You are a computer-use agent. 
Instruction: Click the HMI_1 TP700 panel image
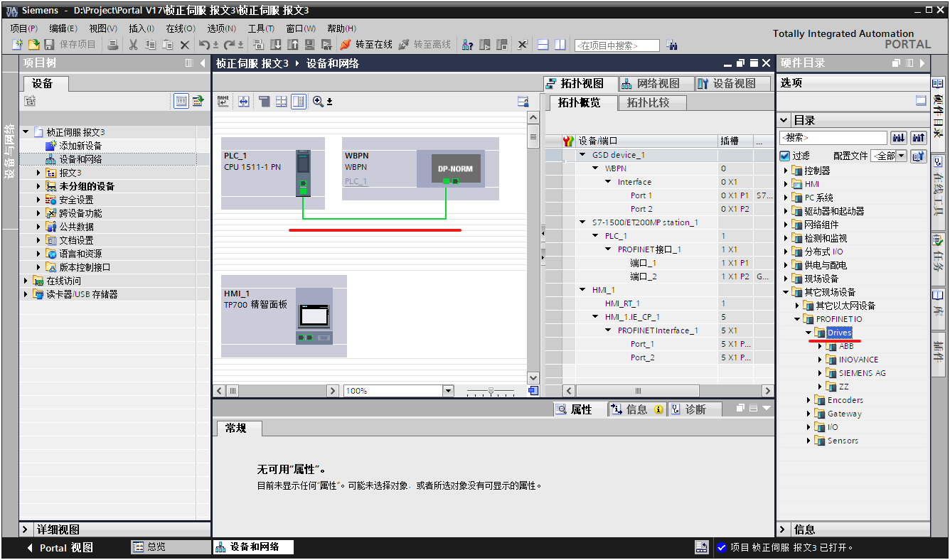[314, 316]
